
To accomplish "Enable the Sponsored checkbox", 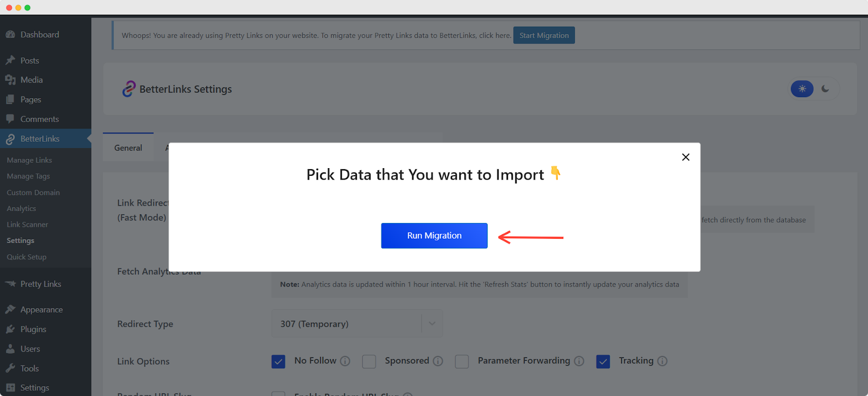I will tap(369, 362).
